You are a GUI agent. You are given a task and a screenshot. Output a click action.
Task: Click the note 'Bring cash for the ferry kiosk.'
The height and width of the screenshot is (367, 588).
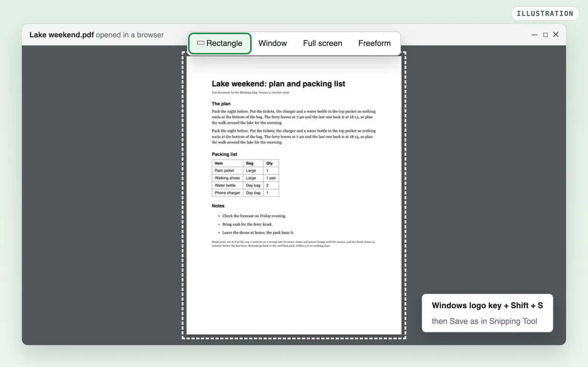click(x=247, y=224)
